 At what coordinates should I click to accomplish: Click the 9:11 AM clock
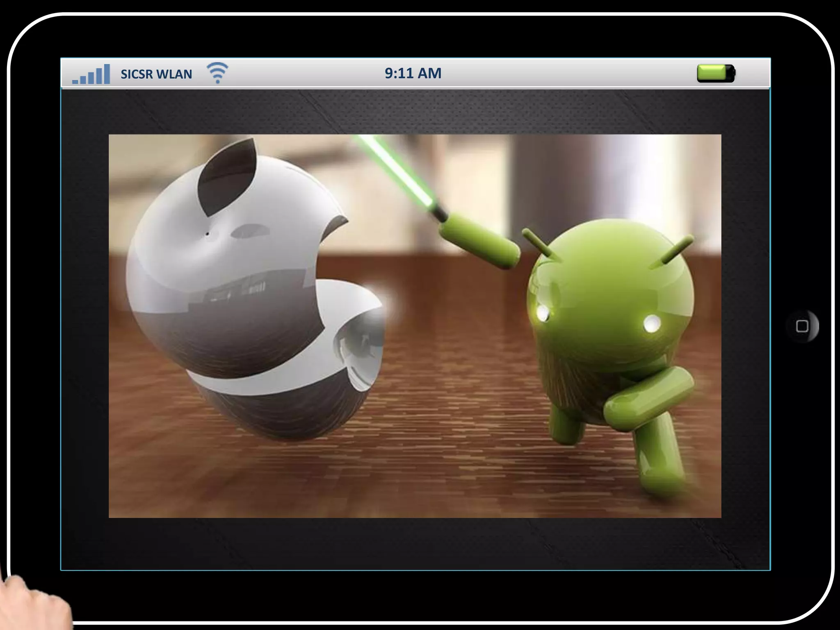413,73
